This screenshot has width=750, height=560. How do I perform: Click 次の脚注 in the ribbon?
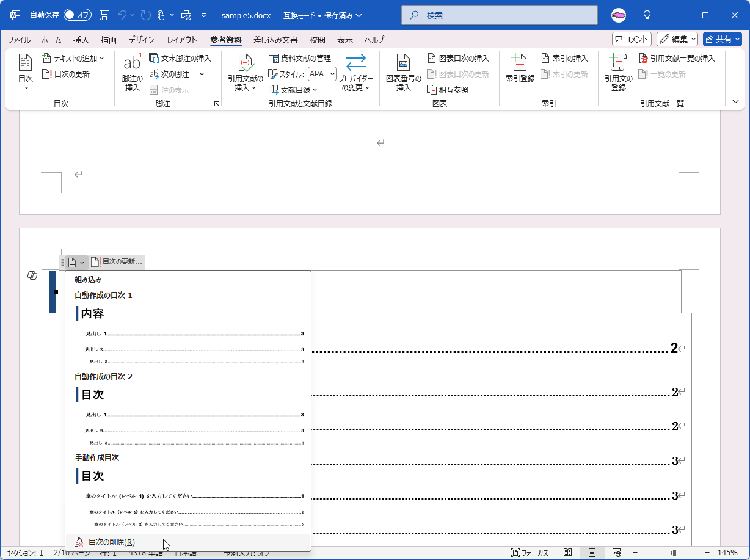(170, 74)
